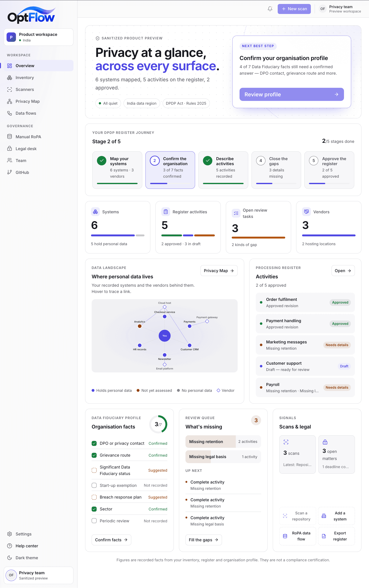Click the GitHub branch icon
The image size is (369, 588).
pos(10,172)
